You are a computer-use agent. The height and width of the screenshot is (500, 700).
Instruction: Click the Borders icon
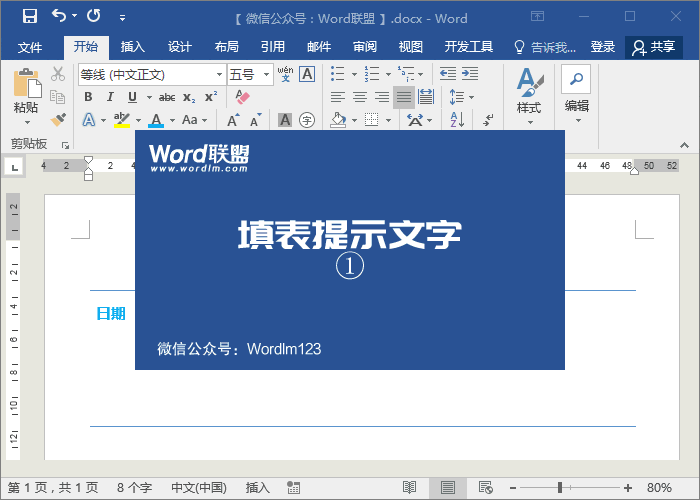click(371, 120)
